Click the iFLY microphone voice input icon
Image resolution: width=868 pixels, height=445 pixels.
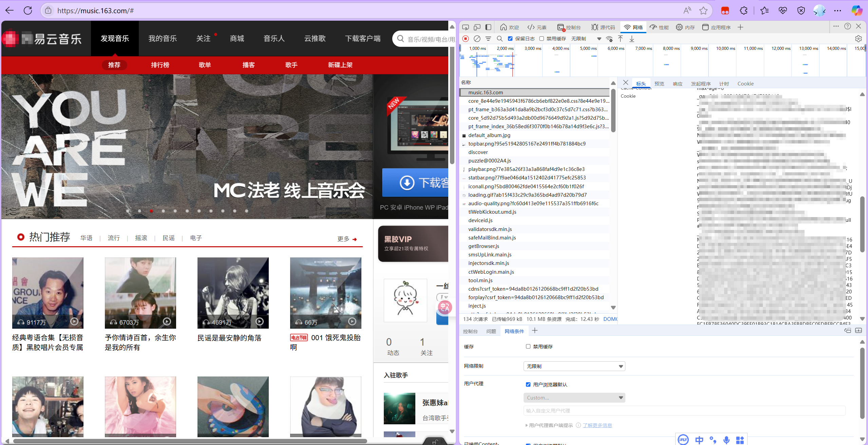[727, 440]
